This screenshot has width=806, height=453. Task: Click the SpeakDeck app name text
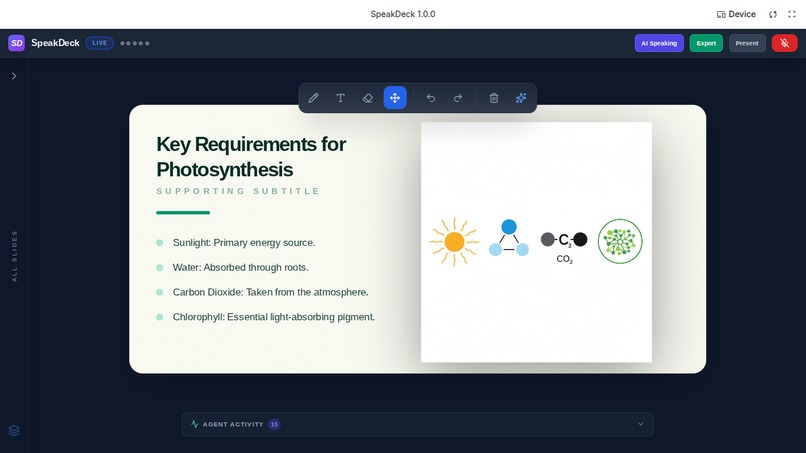click(55, 43)
